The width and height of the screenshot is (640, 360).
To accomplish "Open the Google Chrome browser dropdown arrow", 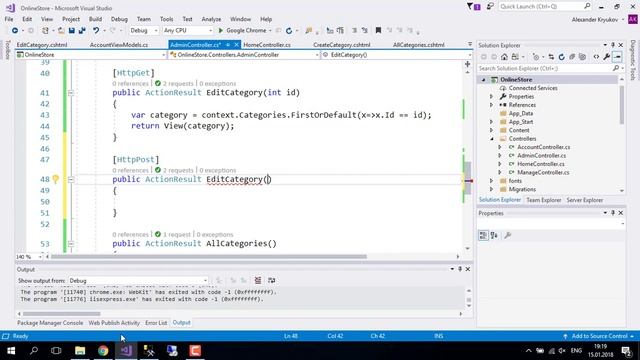I will click(270, 31).
